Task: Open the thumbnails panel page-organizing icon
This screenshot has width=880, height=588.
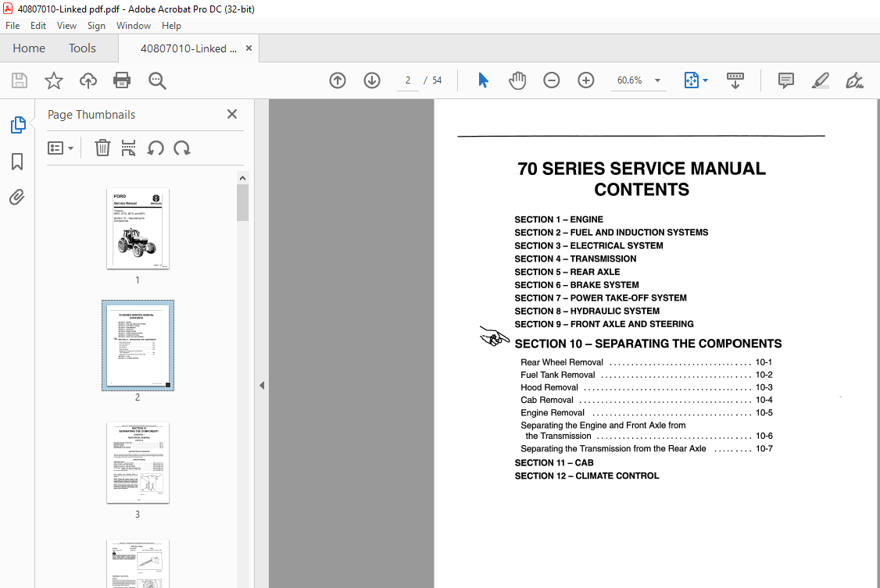Action: click(128, 148)
